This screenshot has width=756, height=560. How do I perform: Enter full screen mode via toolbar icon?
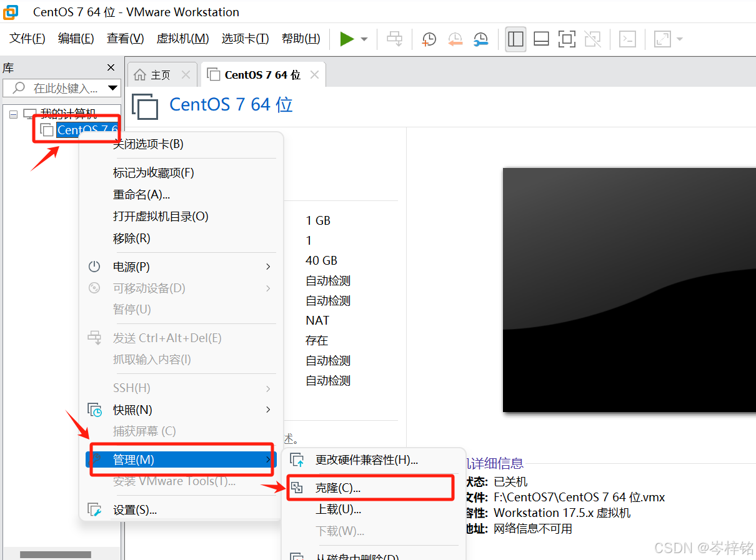pyautogui.click(x=567, y=39)
